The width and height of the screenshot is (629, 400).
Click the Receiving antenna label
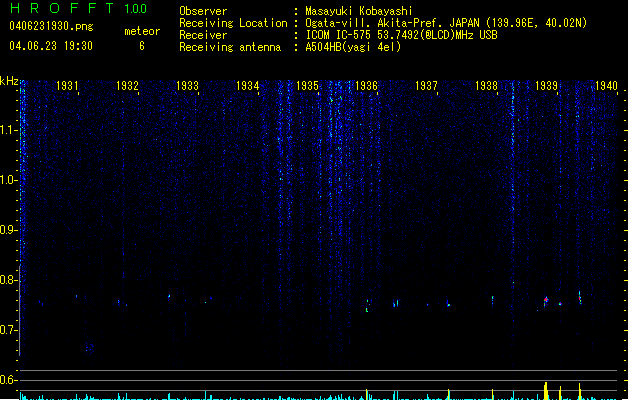[x=230, y=47]
